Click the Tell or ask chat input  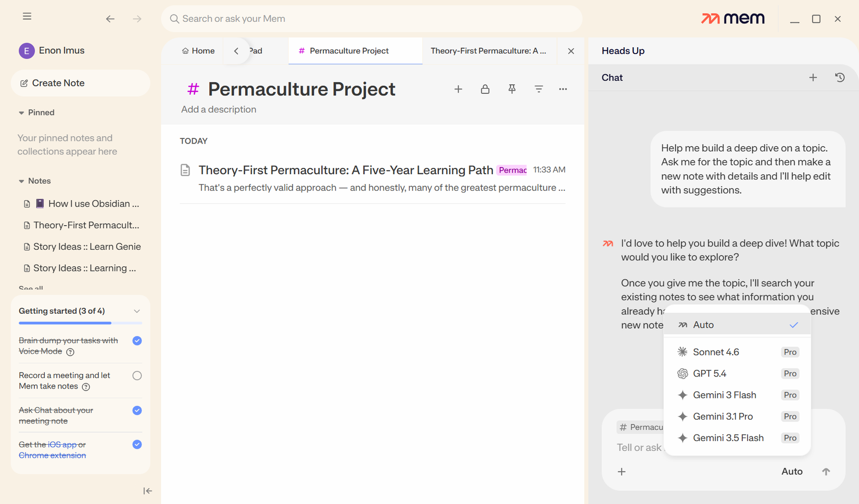click(x=640, y=448)
